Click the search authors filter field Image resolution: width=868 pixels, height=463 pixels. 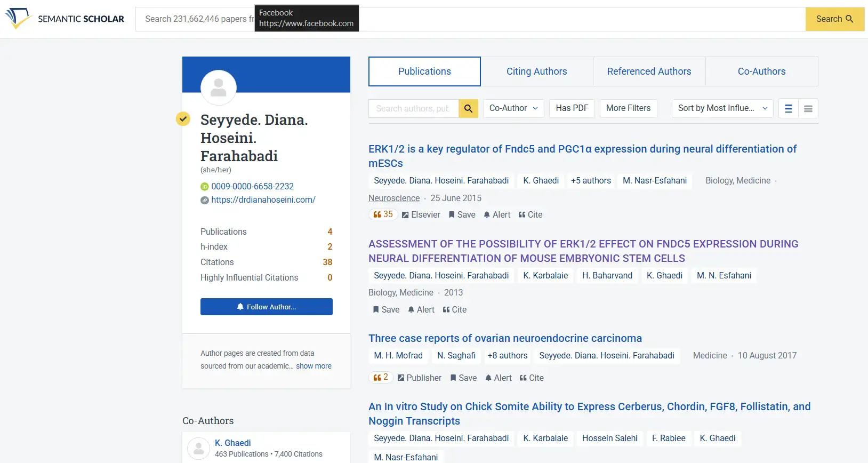413,108
